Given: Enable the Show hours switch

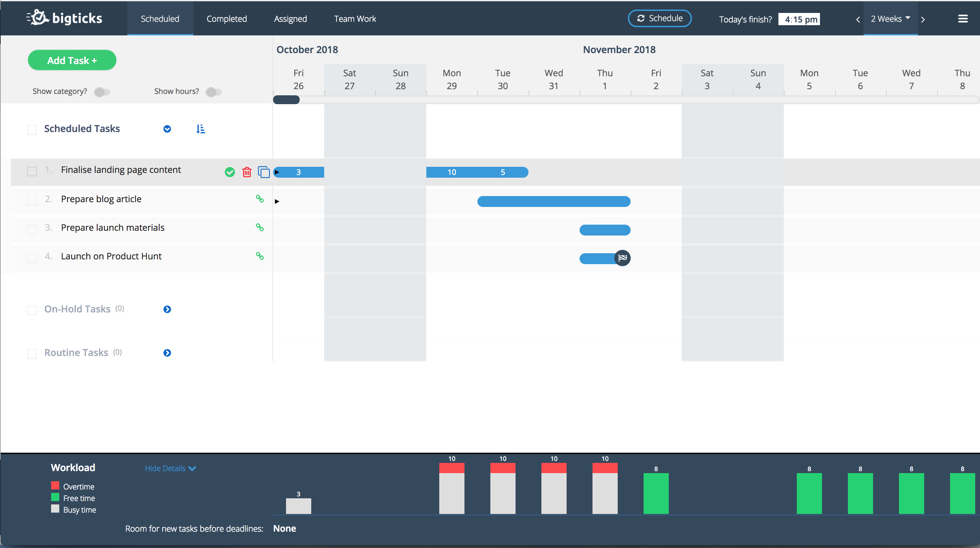Looking at the screenshot, I should (214, 92).
